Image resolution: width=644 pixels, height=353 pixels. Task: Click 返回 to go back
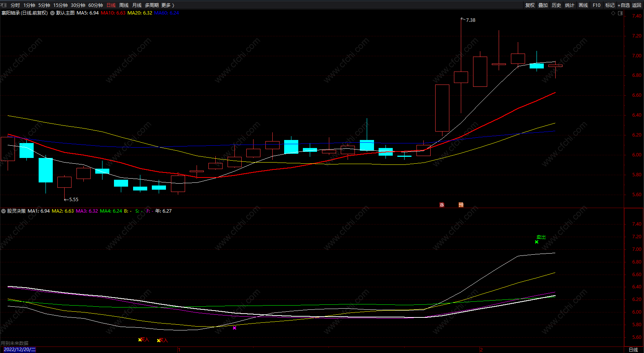637,5
